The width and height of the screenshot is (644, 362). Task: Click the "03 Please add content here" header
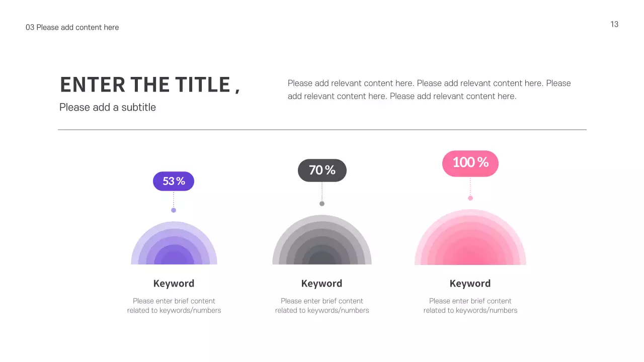click(x=72, y=27)
